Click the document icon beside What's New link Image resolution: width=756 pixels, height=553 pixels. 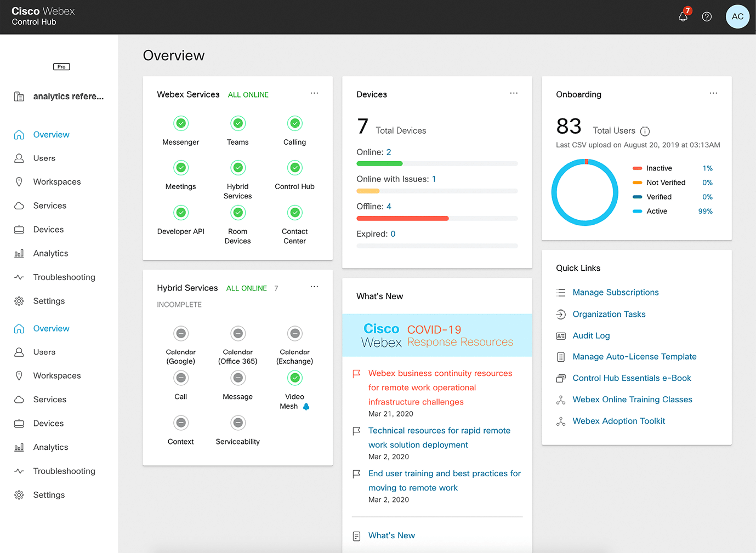pos(356,536)
